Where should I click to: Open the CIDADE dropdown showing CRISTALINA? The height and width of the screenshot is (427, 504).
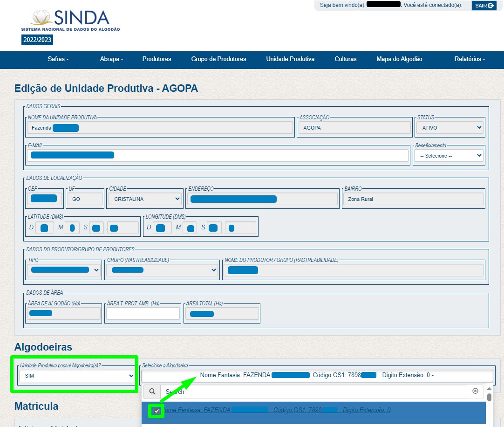click(x=144, y=199)
